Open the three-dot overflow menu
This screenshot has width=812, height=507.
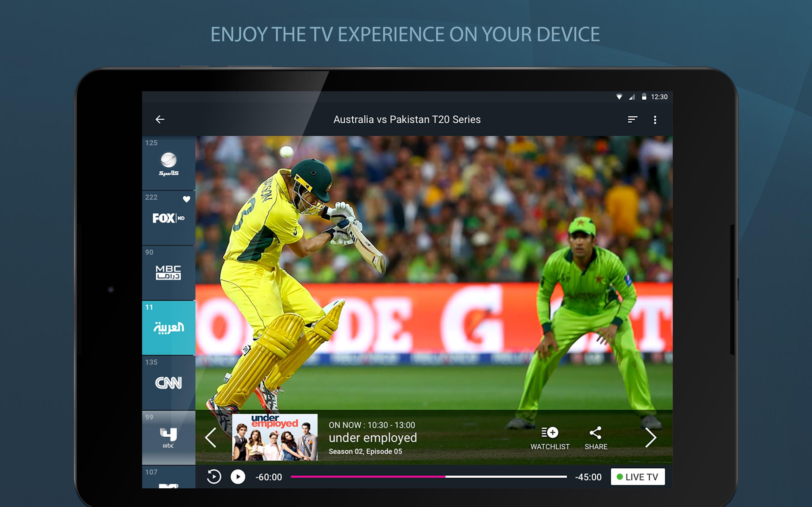coord(655,120)
